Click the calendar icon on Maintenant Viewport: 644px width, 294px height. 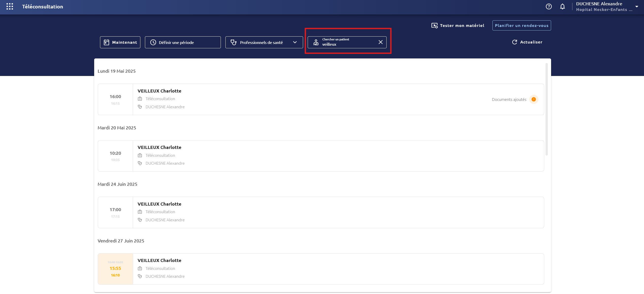(x=107, y=42)
